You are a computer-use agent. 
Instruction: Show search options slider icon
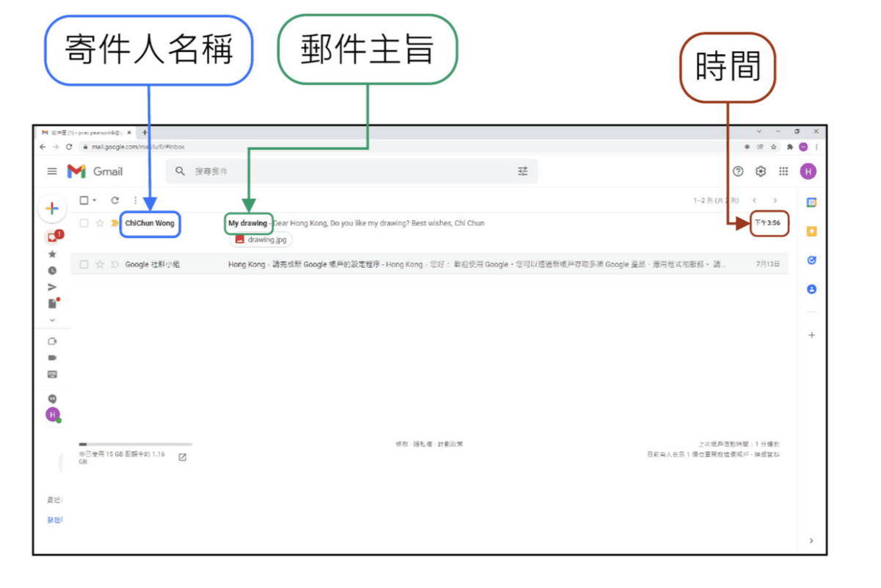tap(523, 171)
